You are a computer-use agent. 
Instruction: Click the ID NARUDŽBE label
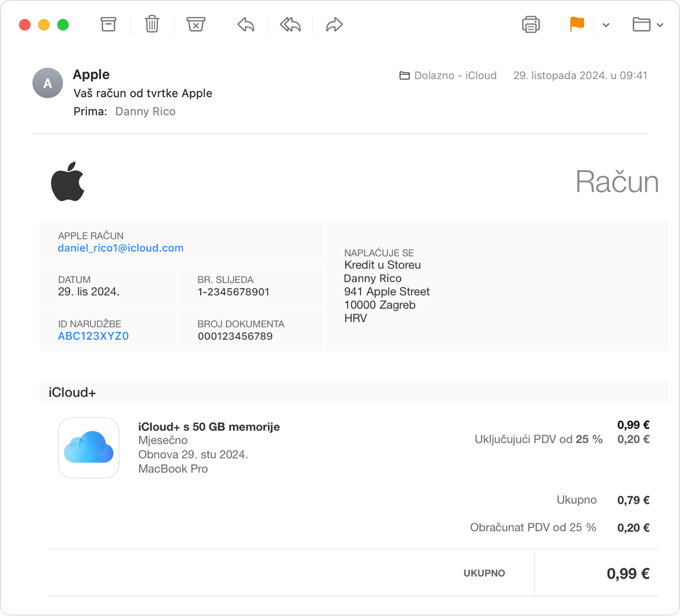tap(90, 324)
